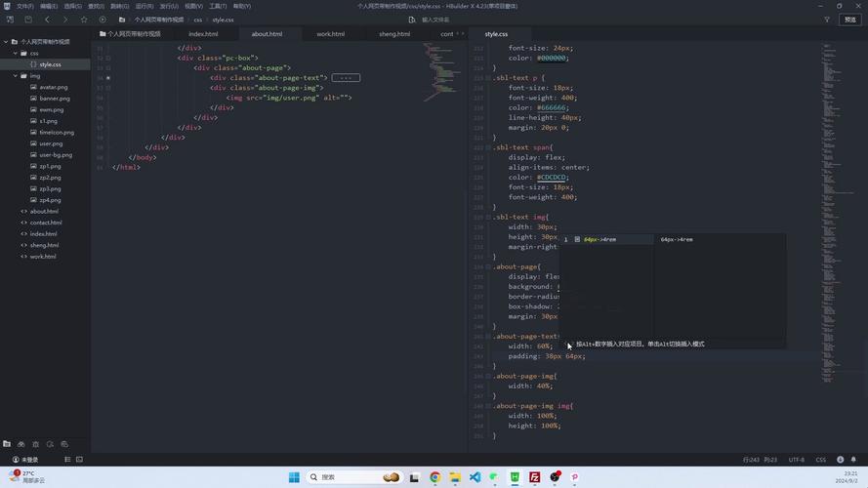The image size is (868, 488).
Task: Fold the .sbl-text p CSS rule
Action: pos(487,78)
